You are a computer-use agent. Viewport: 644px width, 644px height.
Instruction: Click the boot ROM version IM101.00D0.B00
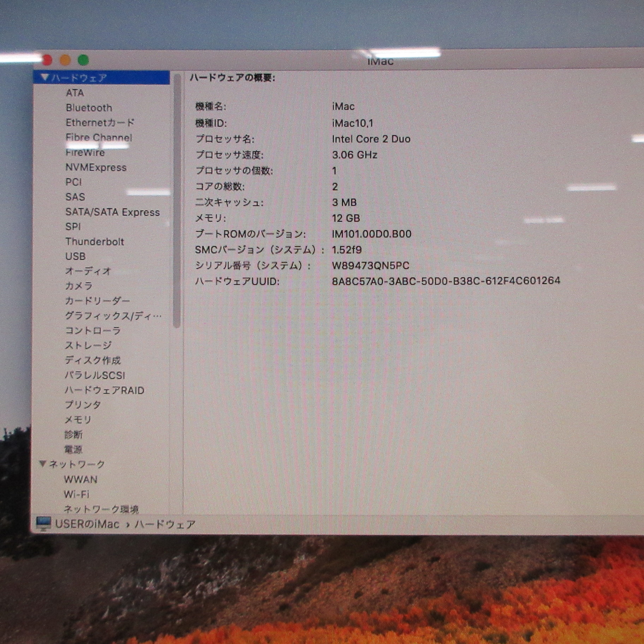(x=372, y=234)
